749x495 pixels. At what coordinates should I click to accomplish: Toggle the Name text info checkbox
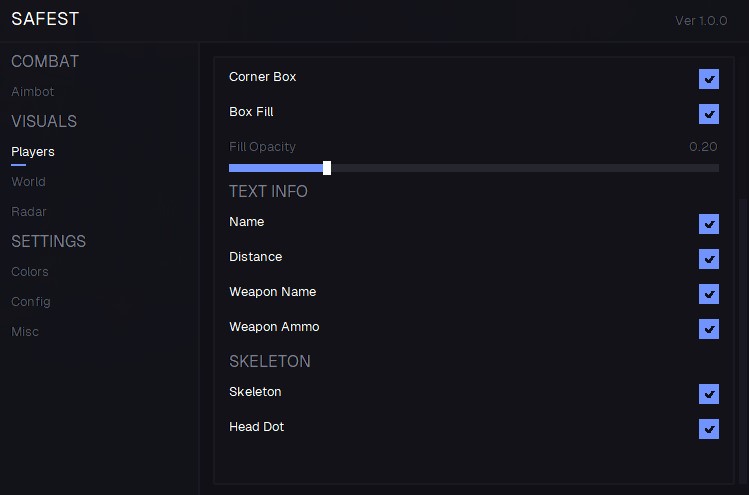pyautogui.click(x=709, y=224)
